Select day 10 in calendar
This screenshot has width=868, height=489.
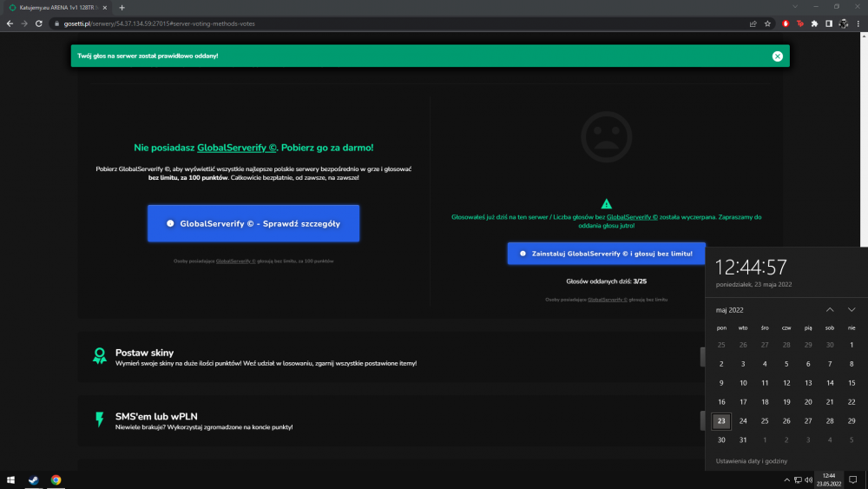pos(743,383)
